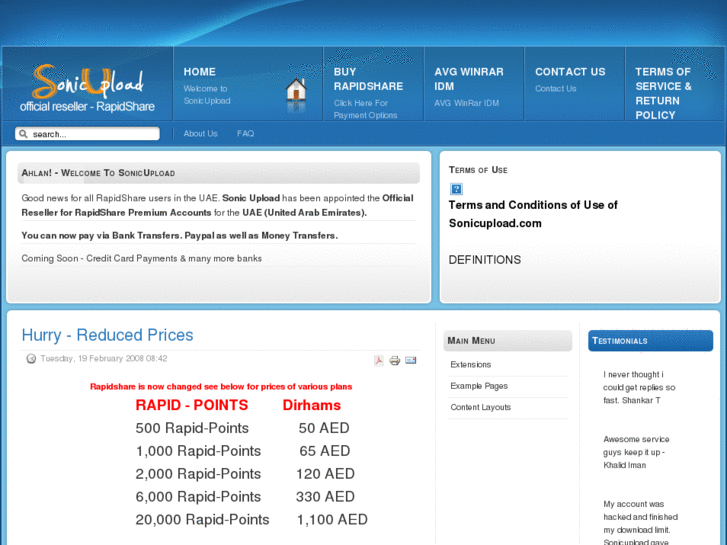Click the red Rapidshare is now changed notice

[221, 386]
